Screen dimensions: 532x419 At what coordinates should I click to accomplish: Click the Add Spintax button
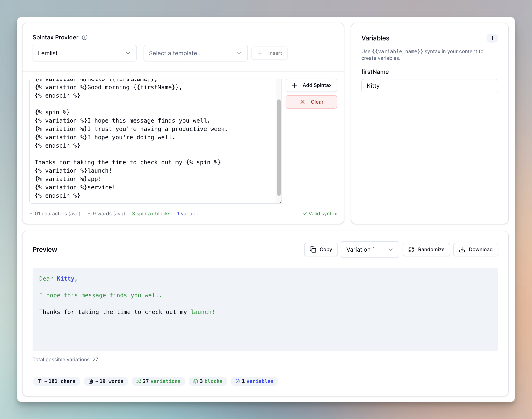click(311, 85)
